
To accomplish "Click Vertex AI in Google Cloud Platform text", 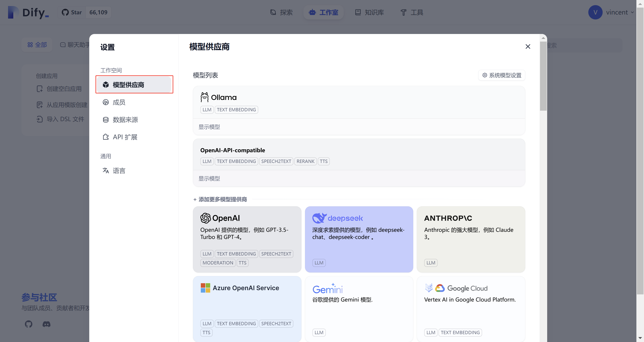I will coord(470,299).
